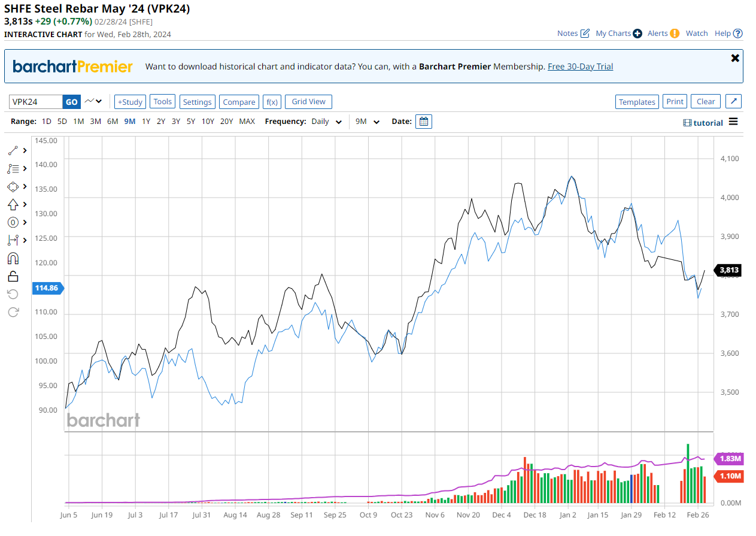
Task: Open the hamburger menu beside tutorial
Action: coord(733,122)
